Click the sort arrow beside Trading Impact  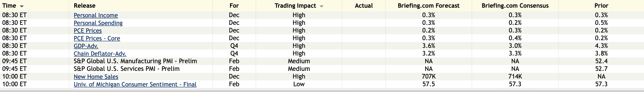322,6
